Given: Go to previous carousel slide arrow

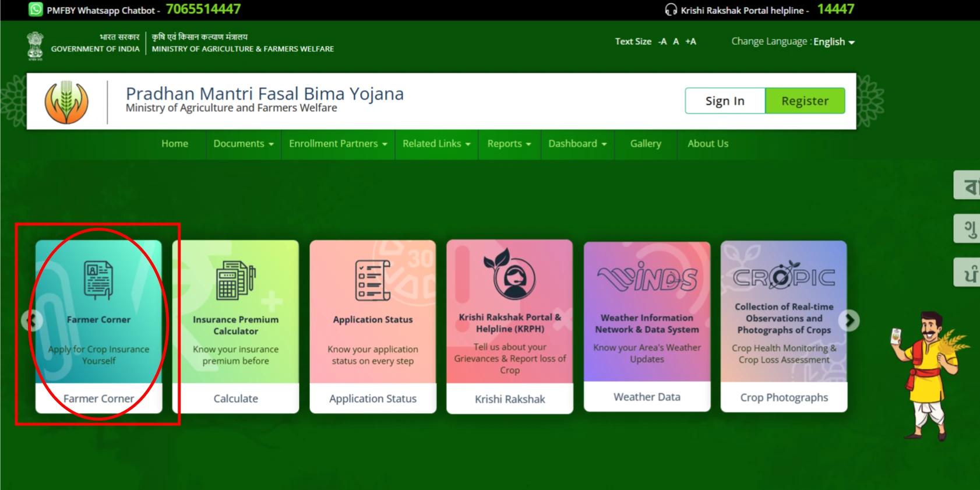Looking at the screenshot, I should coord(32,320).
